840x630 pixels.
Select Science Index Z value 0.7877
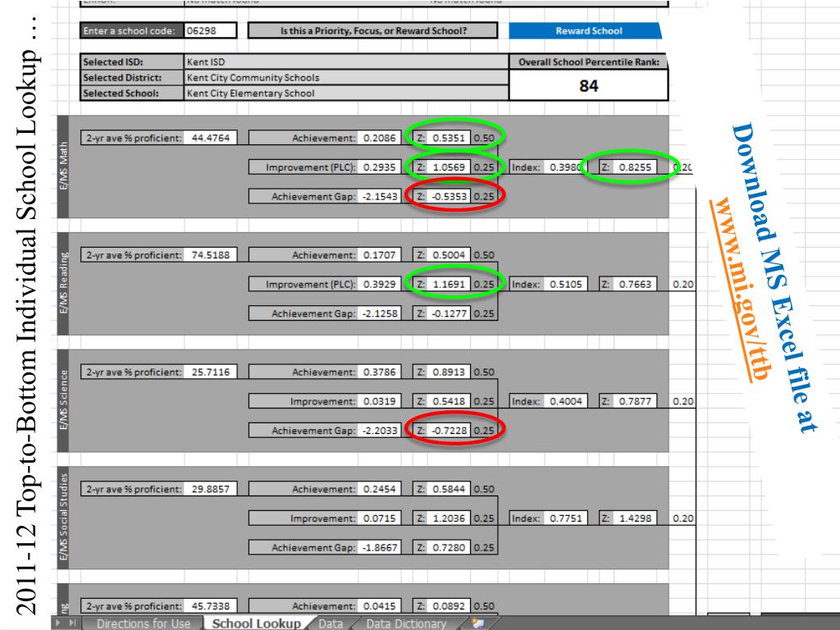click(x=635, y=401)
